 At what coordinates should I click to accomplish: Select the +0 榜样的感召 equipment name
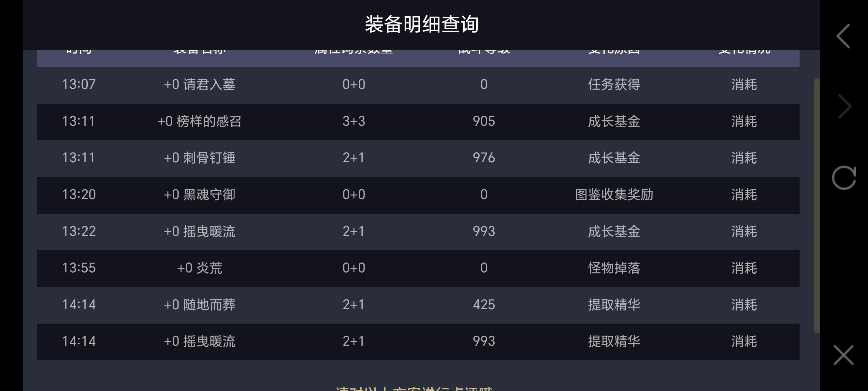(x=199, y=121)
